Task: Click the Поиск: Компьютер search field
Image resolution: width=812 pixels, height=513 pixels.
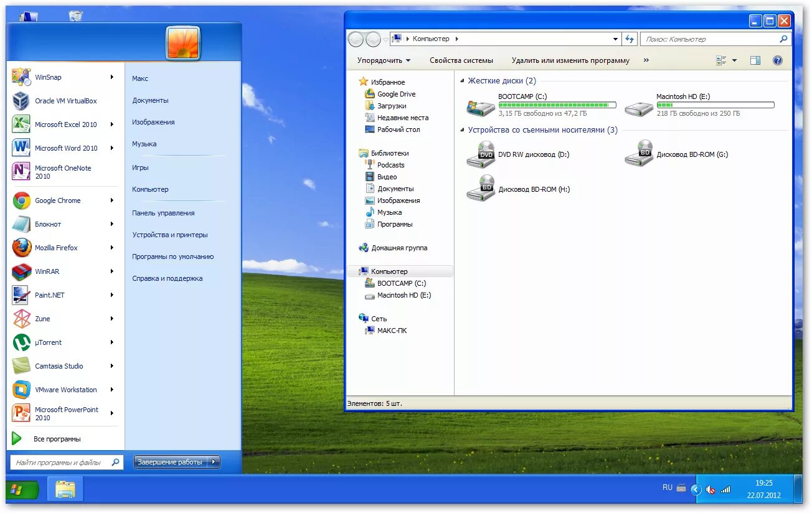Action: pyautogui.click(x=716, y=39)
